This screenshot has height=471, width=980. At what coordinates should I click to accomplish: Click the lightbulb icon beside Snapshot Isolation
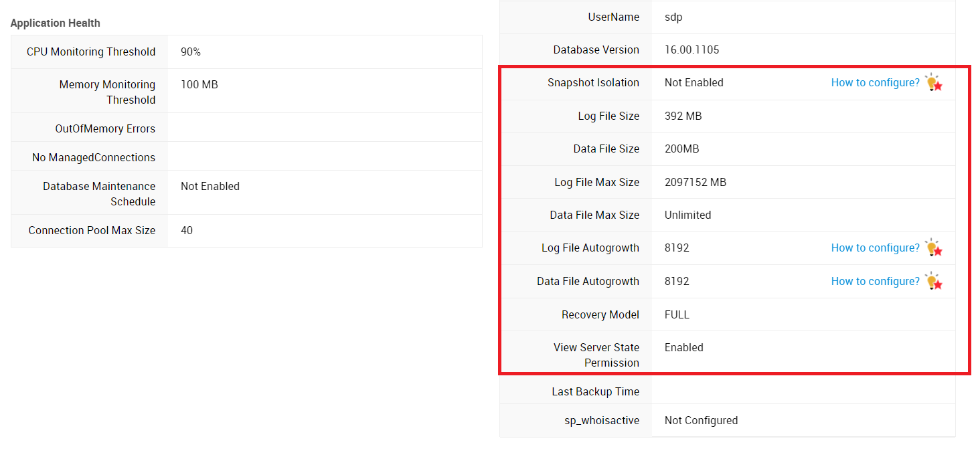[933, 83]
